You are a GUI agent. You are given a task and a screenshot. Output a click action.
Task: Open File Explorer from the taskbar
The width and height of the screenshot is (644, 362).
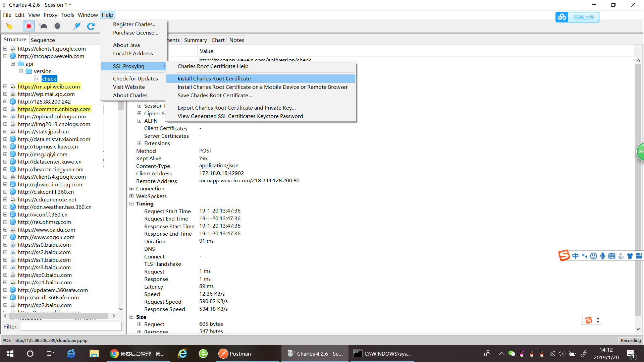click(x=94, y=354)
